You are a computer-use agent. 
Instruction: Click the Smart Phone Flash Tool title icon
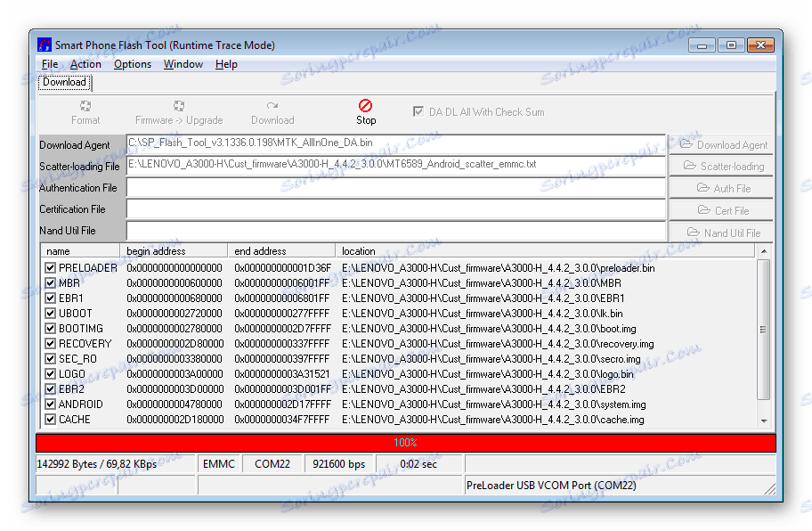coord(45,45)
